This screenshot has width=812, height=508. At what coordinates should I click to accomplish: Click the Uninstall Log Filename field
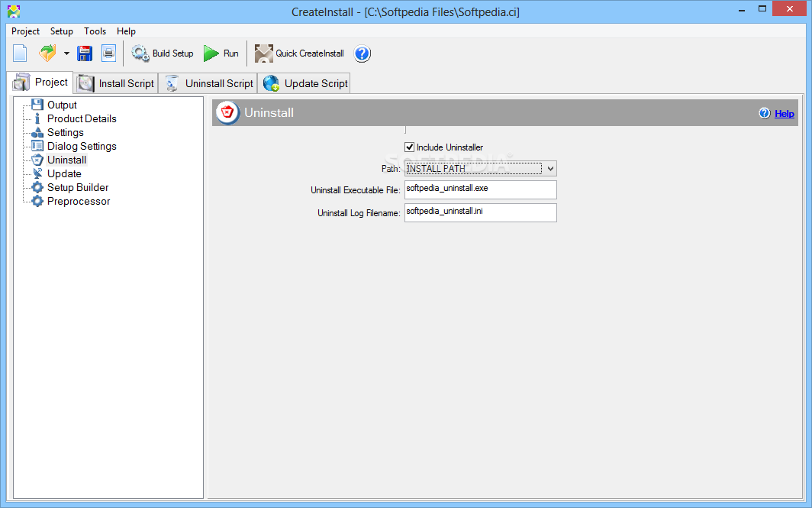[x=481, y=212]
